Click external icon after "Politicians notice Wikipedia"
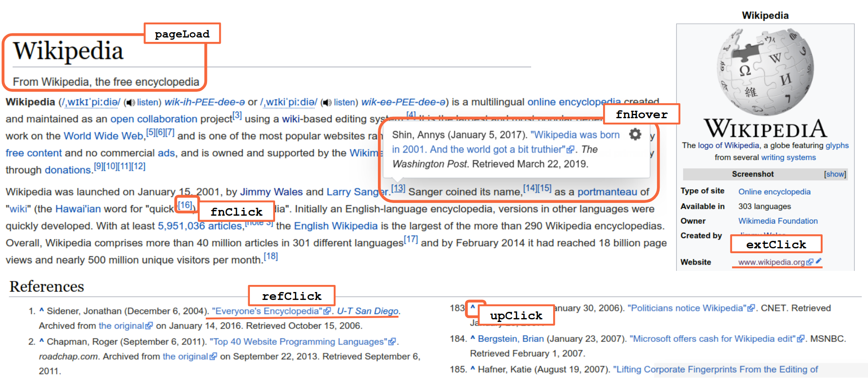 [751, 308]
